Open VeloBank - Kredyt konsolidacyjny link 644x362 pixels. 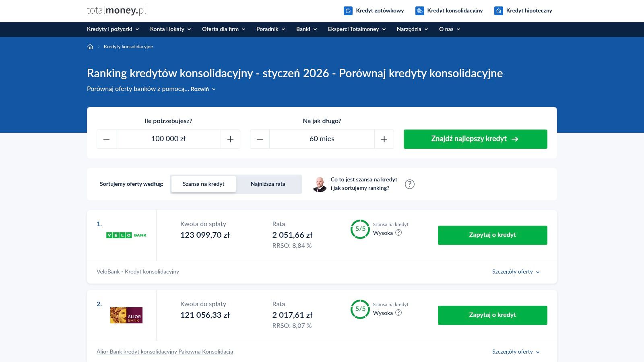coord(138,271)
